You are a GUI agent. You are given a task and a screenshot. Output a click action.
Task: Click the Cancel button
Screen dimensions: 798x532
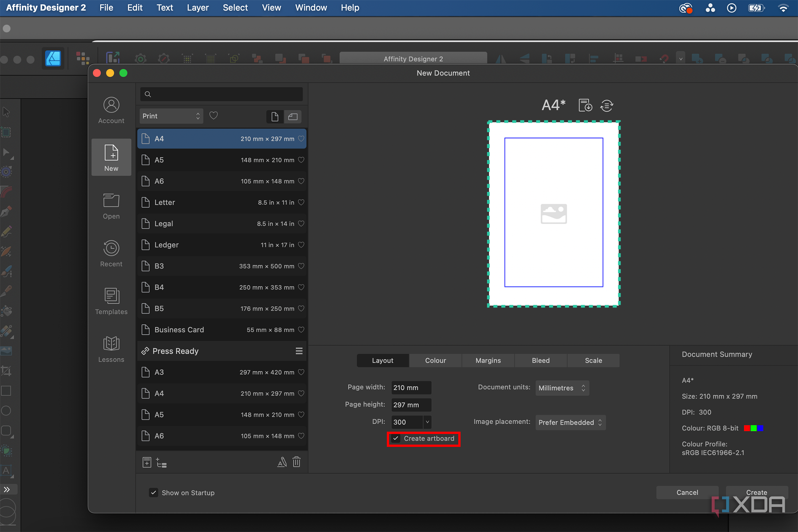(687, 492)
